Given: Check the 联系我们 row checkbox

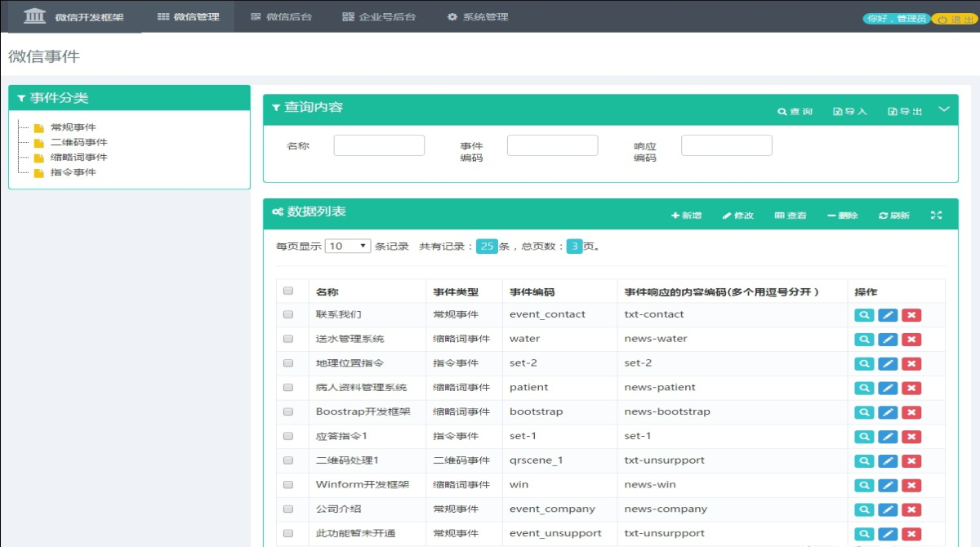Looking at the screenshot, I should (288, 314).
